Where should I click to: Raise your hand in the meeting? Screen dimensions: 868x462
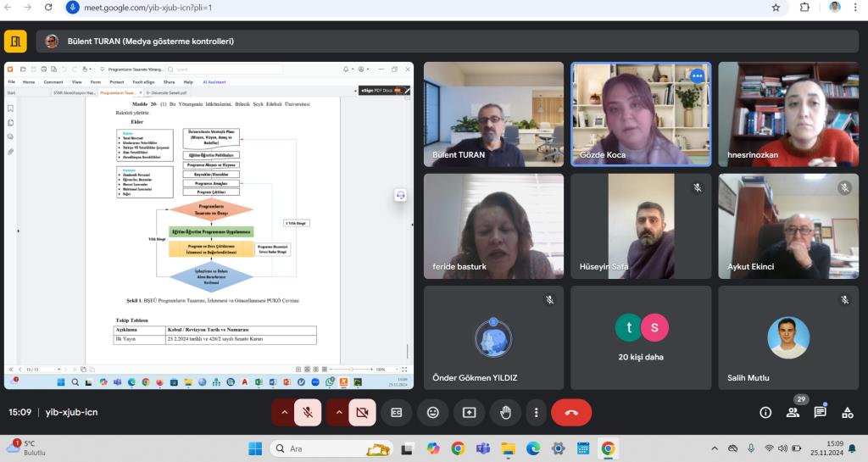506,412
